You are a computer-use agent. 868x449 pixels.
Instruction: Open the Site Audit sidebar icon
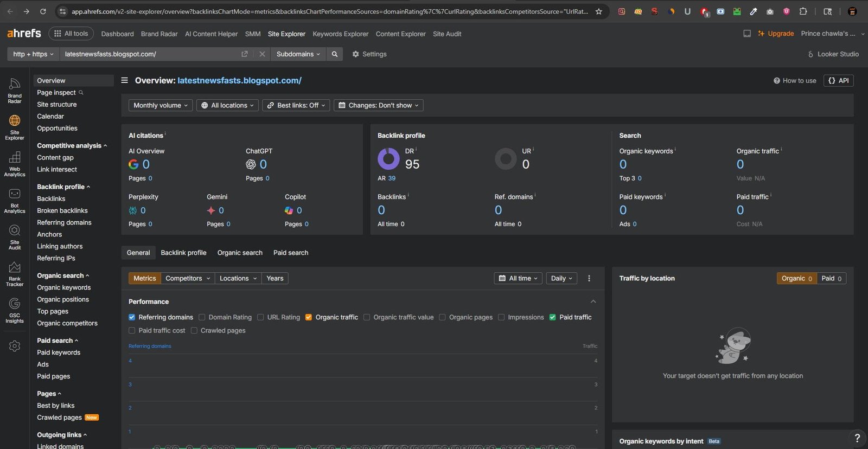click(15, 237)
